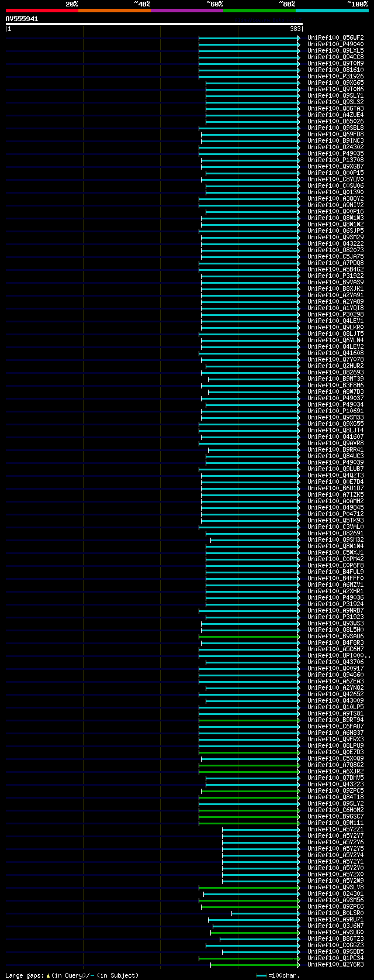Select label UniRef100_C0PM42
This screenshot has height=980, width=374.
click(335, 559)
